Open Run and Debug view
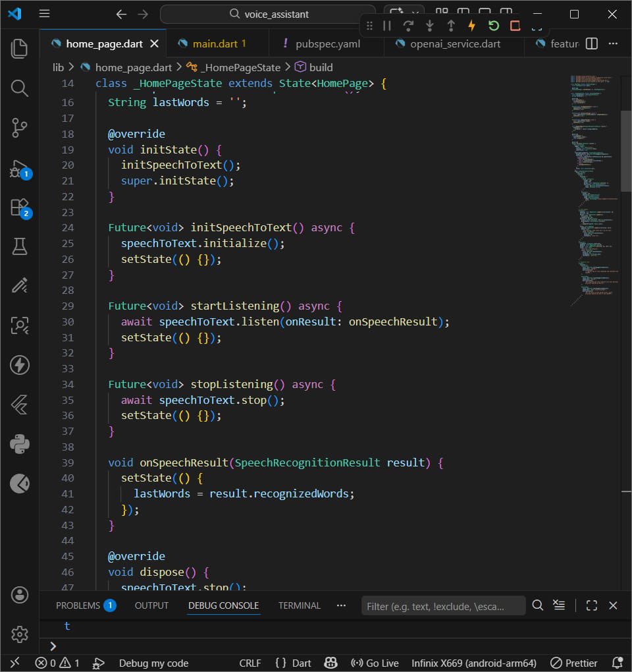The image size is (632, 672). tap(19, 169)
